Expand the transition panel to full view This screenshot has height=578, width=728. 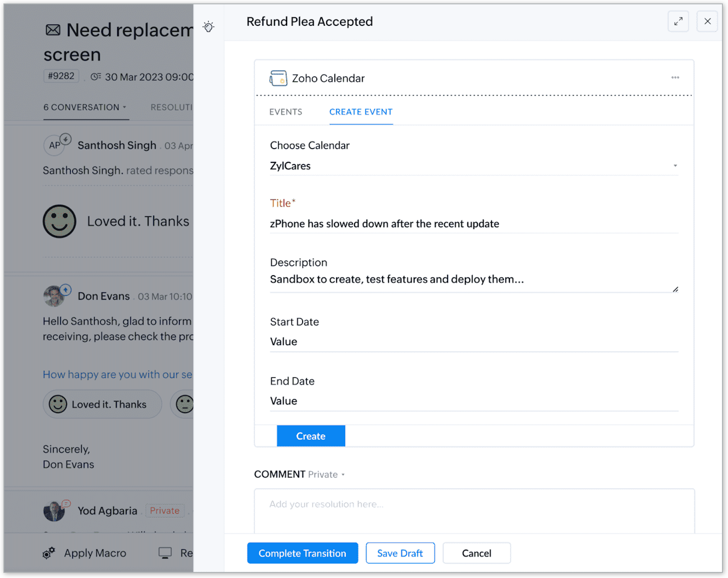pos(678,21)
